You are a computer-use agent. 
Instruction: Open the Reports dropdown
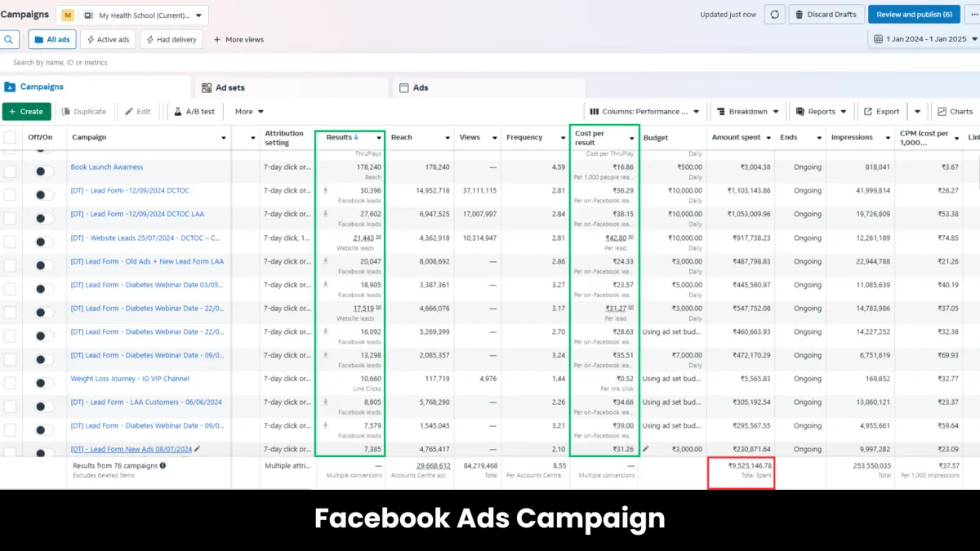tap(822, 112)
